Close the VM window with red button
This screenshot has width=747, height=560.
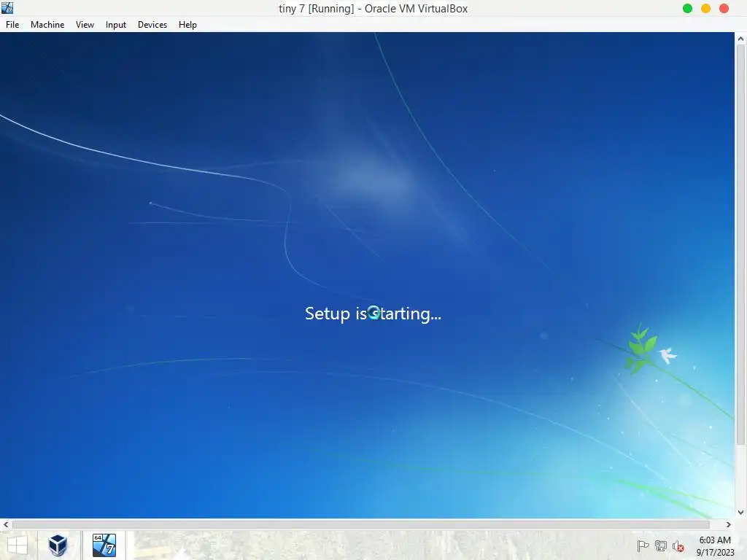click(724, 9)
